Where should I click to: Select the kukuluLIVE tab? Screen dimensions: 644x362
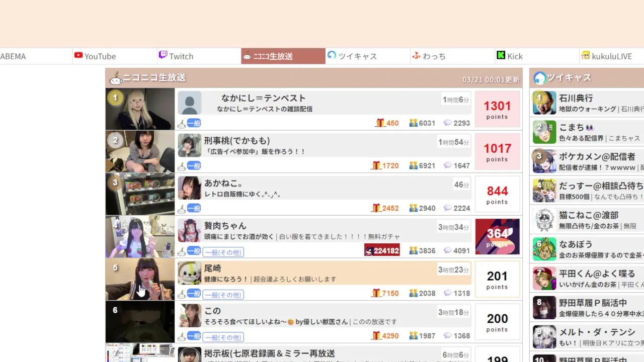tap(612, 56)
